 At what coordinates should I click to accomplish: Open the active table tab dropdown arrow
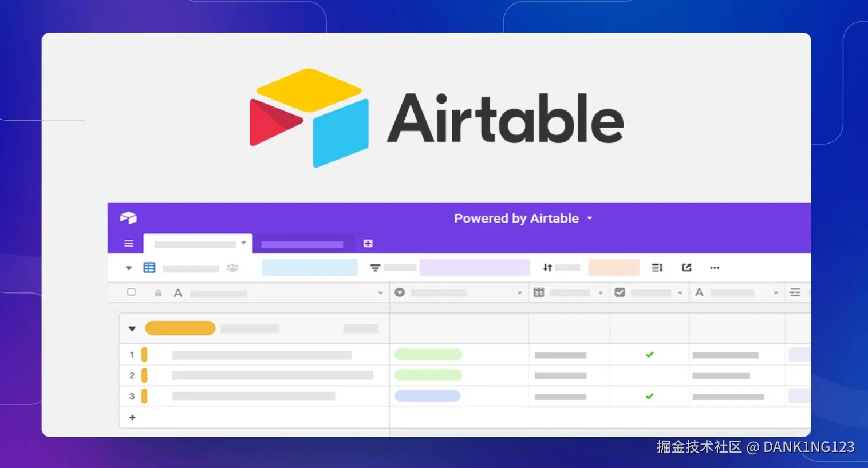(x=243, y=243)
